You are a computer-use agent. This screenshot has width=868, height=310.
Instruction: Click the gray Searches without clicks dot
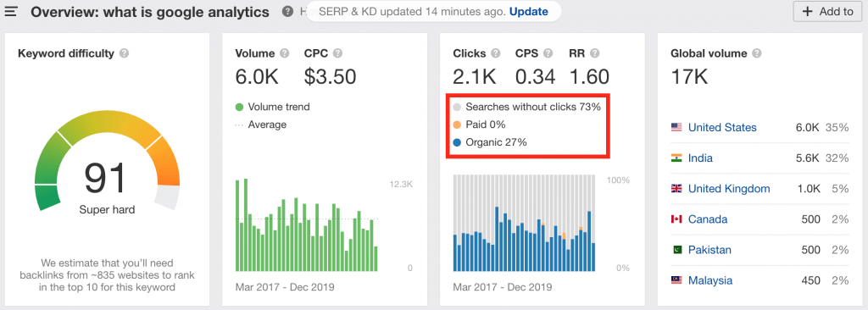(457, 107)
